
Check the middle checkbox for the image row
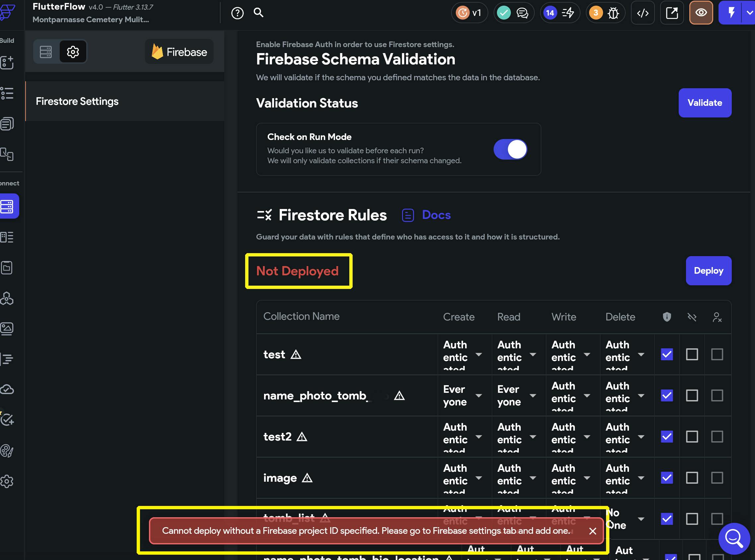tap(692, 478)
